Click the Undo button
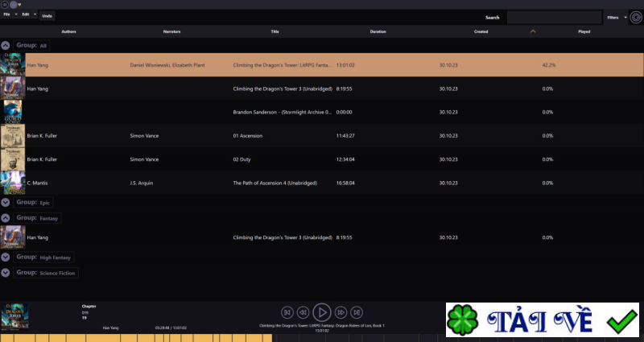Viewport: 644px width, 342px height. 47,15
